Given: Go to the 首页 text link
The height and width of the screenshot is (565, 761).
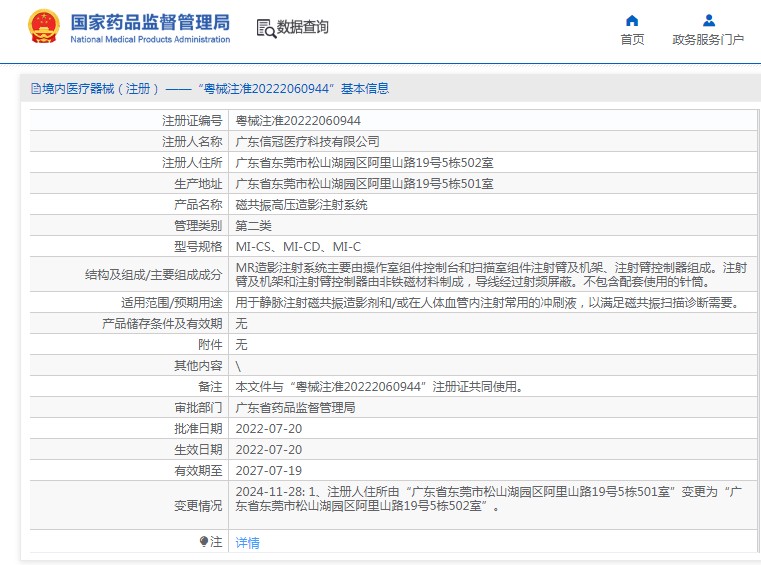Looking at the screenshot, I should coord(632,40).
